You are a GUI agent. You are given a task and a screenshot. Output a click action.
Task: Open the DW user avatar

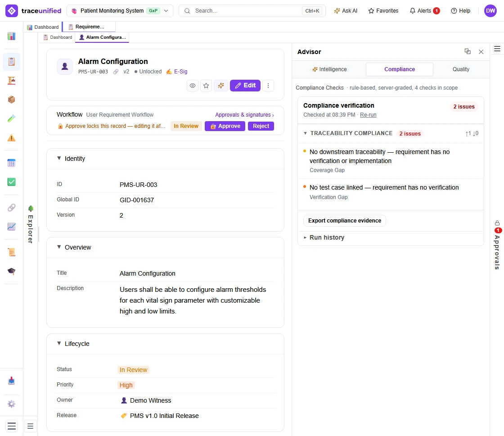(490, 11)
